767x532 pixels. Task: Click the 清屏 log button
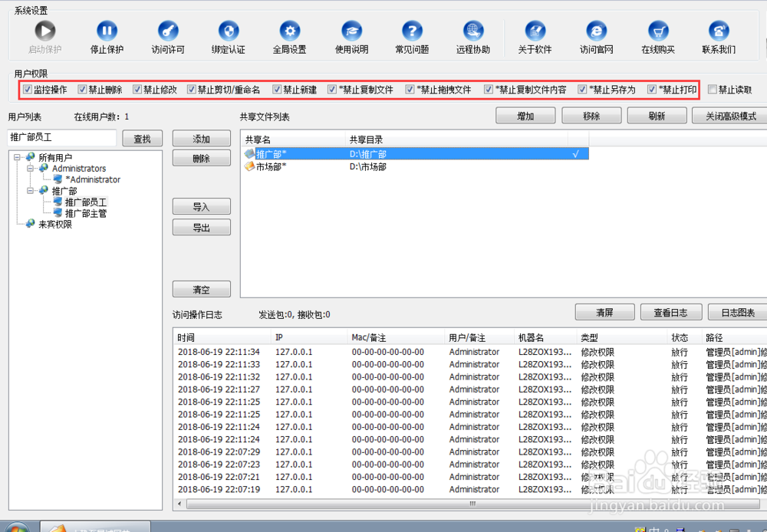[605, 313]
